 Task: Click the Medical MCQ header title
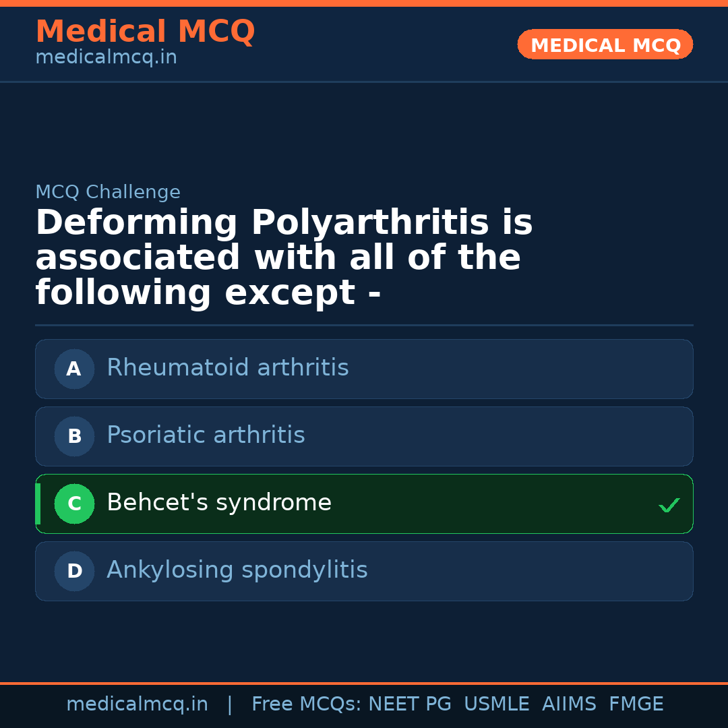tap(145, 31)
